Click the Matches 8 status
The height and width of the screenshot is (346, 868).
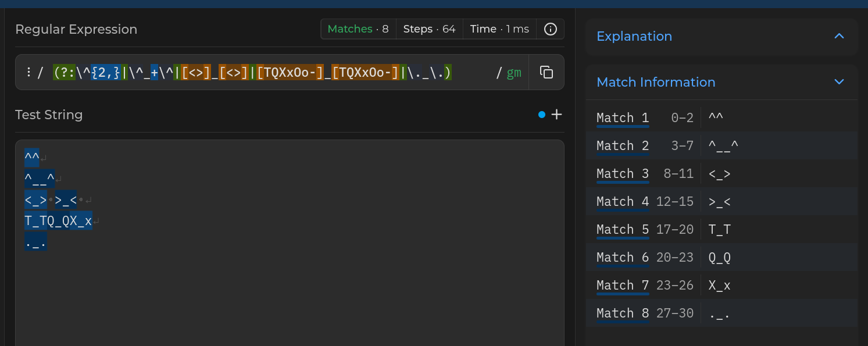[x=358, y=29]
